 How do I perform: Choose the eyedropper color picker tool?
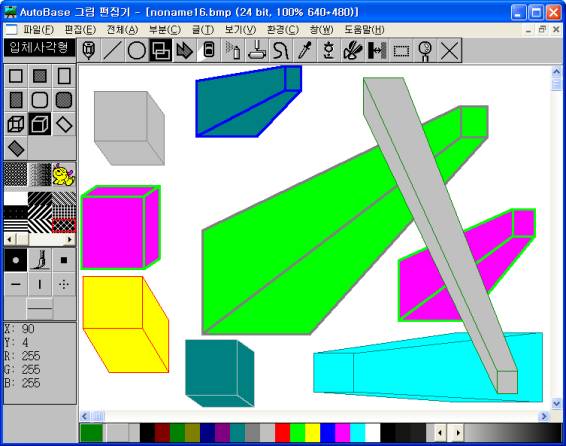[305, 50]
